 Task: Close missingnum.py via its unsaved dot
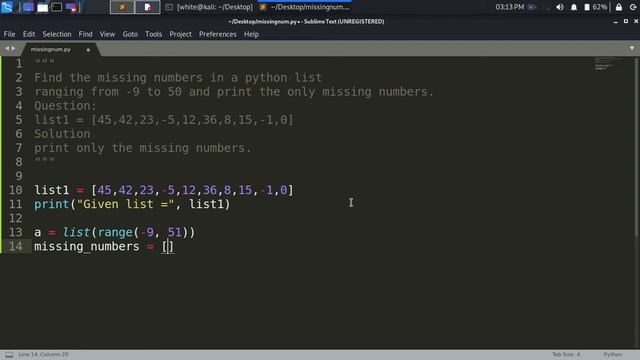pyautogui.click(x=88, y=50)
